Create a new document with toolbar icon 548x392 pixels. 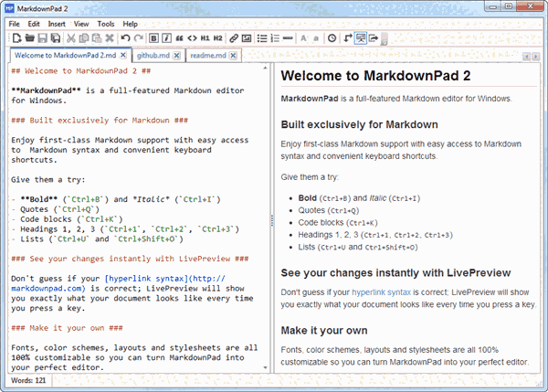(16, 37)
